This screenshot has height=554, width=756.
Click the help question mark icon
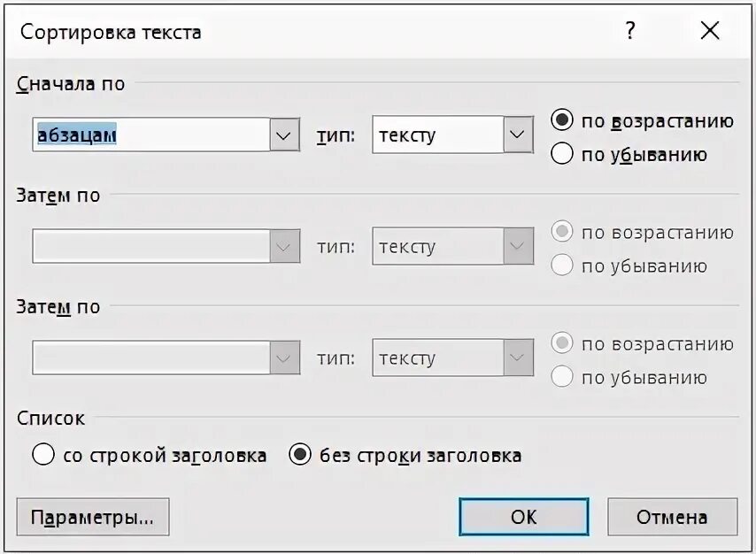tap(629, 31)
